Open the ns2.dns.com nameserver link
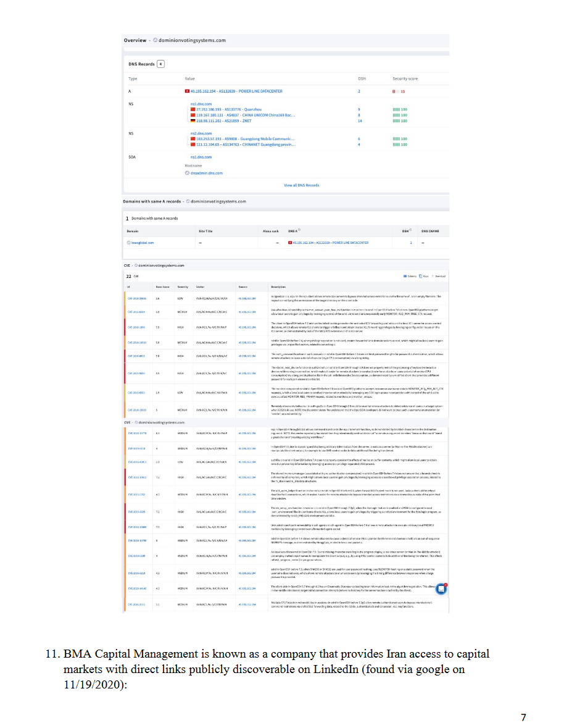Image resolution: width=564 pixels, height=728 pixels. [201, 133]
